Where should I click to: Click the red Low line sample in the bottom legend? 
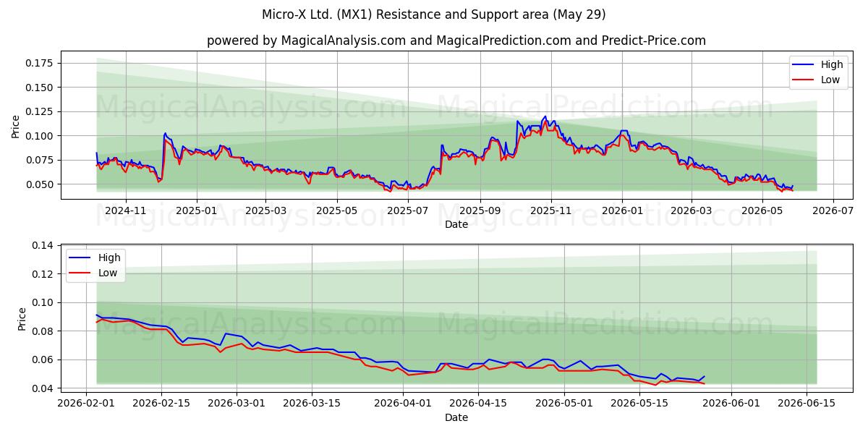(x=80, y=273)
